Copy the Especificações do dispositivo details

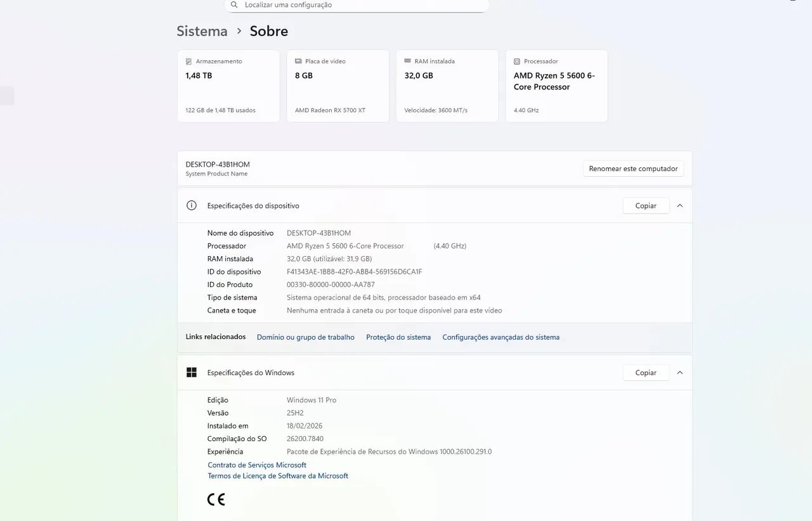pyautogui.click(x=646, y=205)
